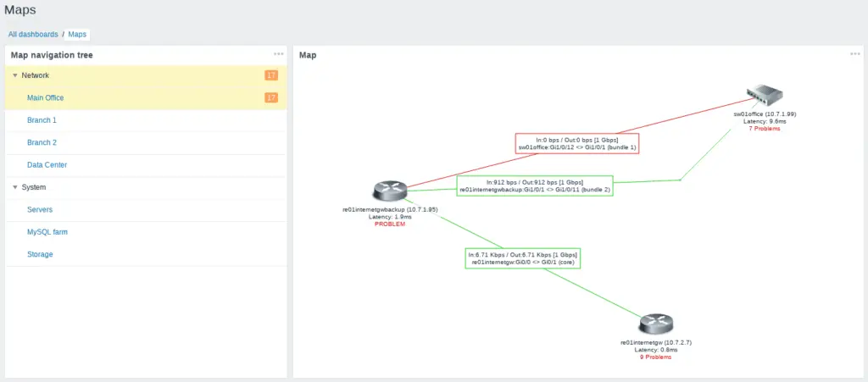Open the Branch 2 map
The width and height of the screenshot is (868, 382).
42,142
